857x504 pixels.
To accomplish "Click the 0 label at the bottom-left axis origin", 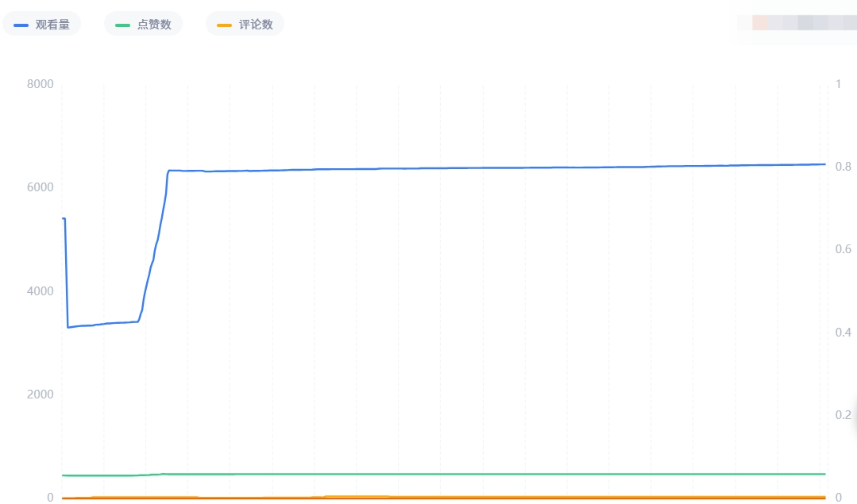I will coord(51,498).
